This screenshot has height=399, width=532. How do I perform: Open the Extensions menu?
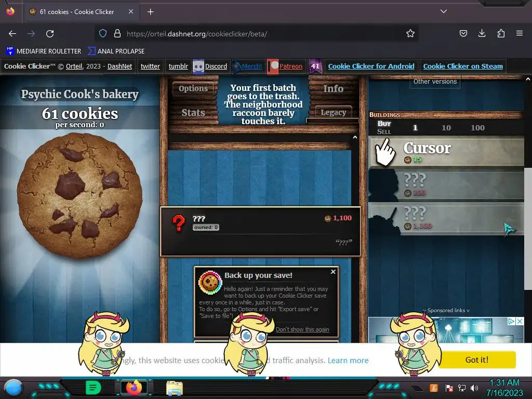pyautogui.click(x=501, y=34)
